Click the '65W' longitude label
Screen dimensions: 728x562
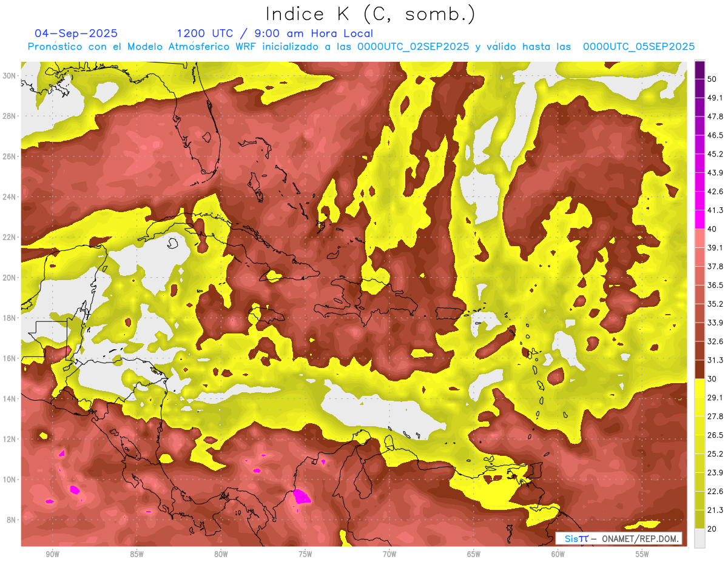click(474, 554)
